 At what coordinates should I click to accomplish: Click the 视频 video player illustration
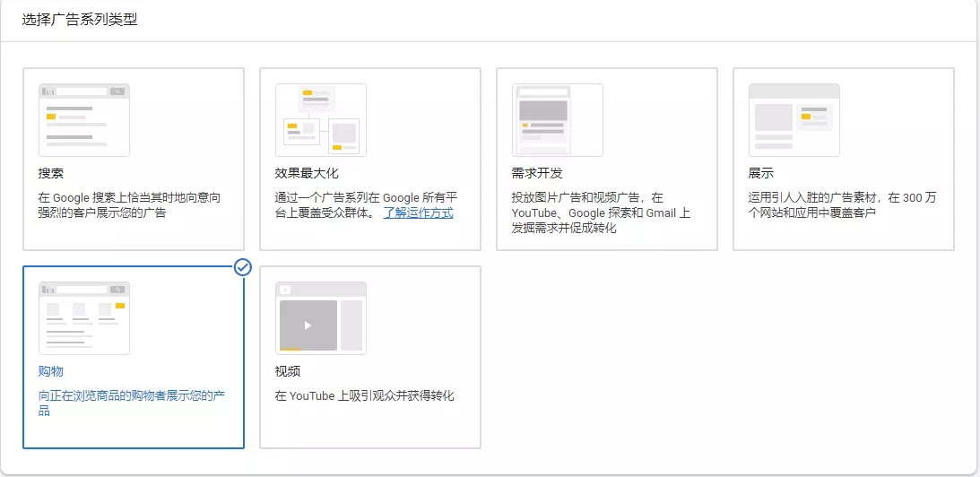[x=321, y=318]
